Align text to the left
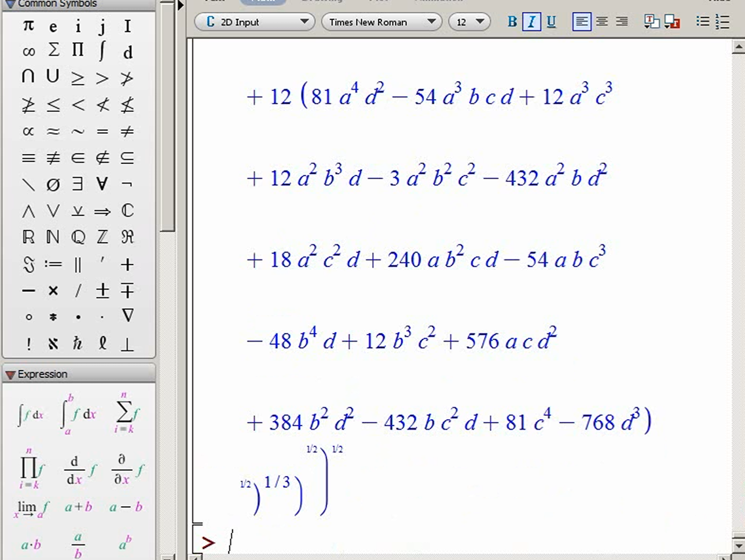 pyautogui.click(x=582, y=22)
